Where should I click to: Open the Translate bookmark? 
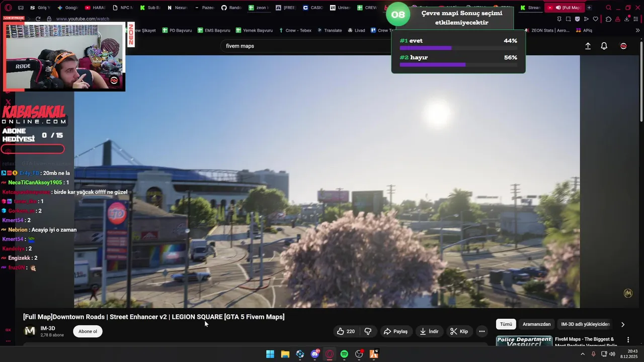329,30
